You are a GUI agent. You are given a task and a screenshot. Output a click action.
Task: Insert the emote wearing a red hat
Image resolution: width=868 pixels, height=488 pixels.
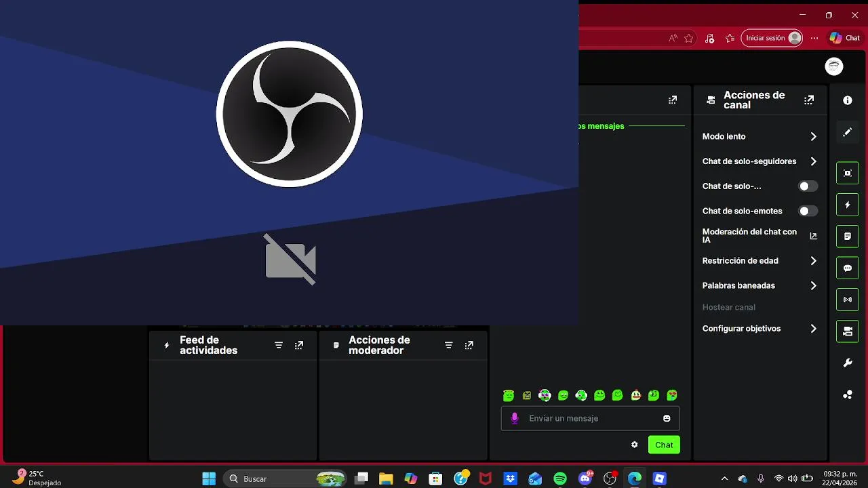[x=636, y=395]
